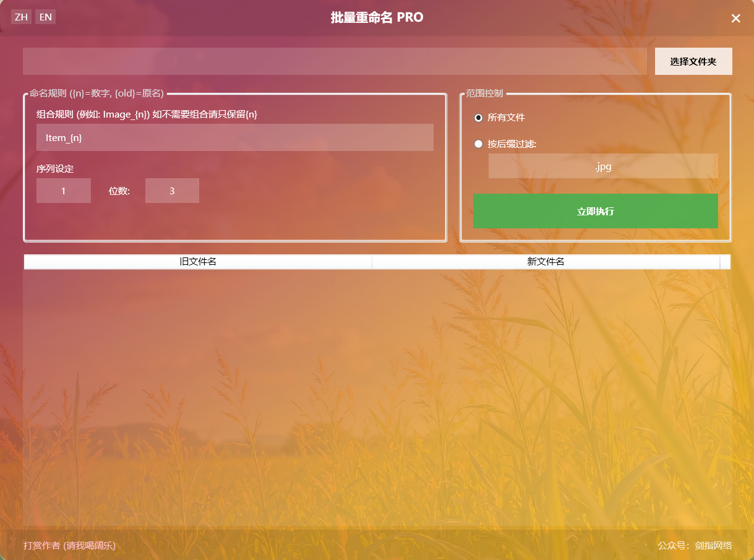Switch interface language to EN
This screenshot has height=560, width=754.
point(46,17)
